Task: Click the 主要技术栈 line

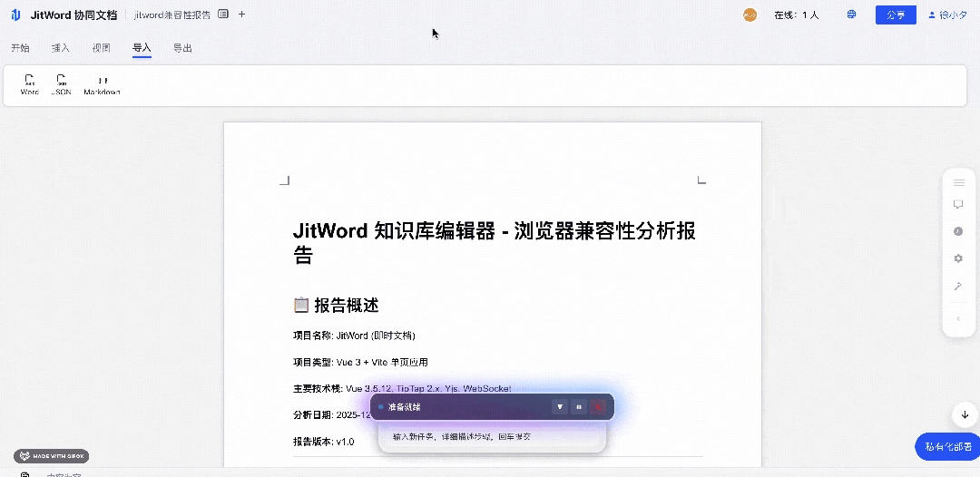Action: tap(402, 388)
